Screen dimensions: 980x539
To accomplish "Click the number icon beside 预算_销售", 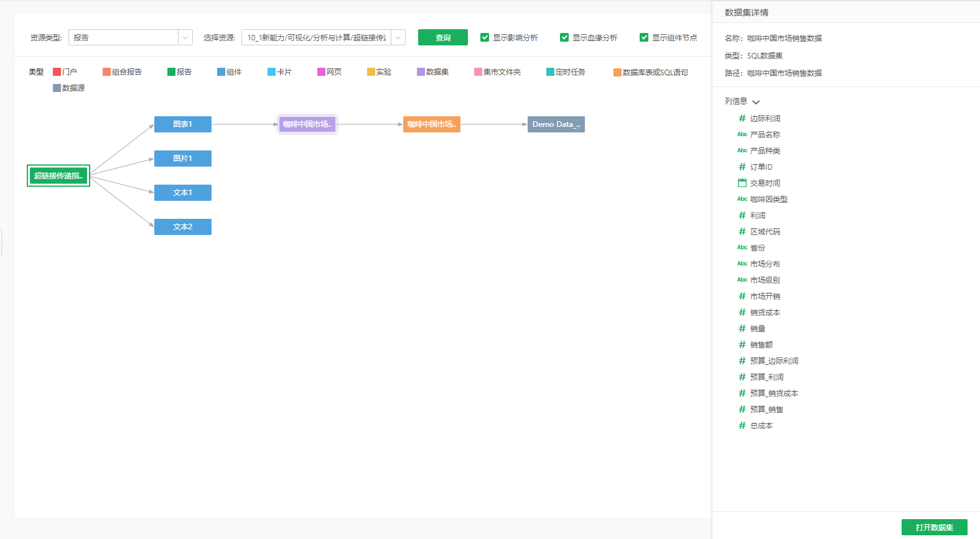I will (x=742, y=409).
